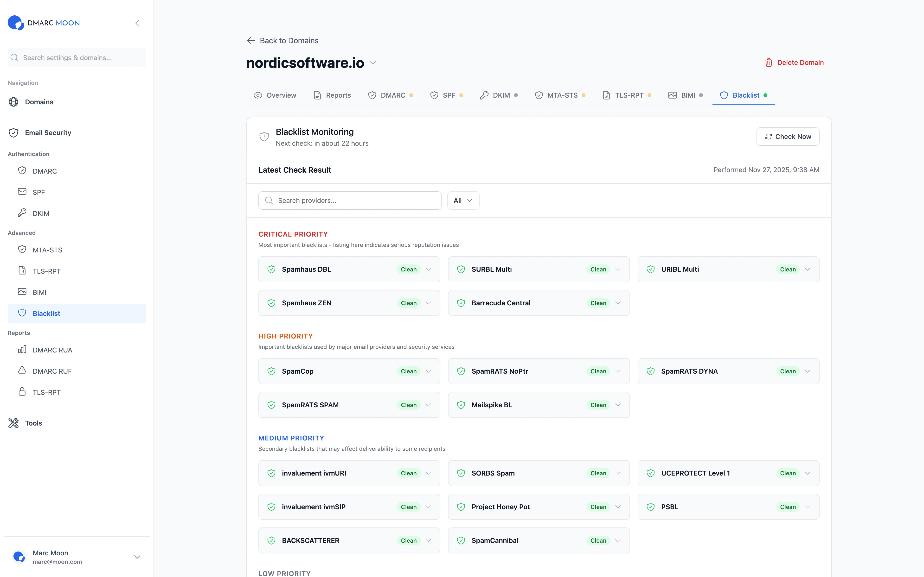Screen dimensions: 924x577
Task: Collapse the sidebar using the chevron arrow
Action: point(137,23)
